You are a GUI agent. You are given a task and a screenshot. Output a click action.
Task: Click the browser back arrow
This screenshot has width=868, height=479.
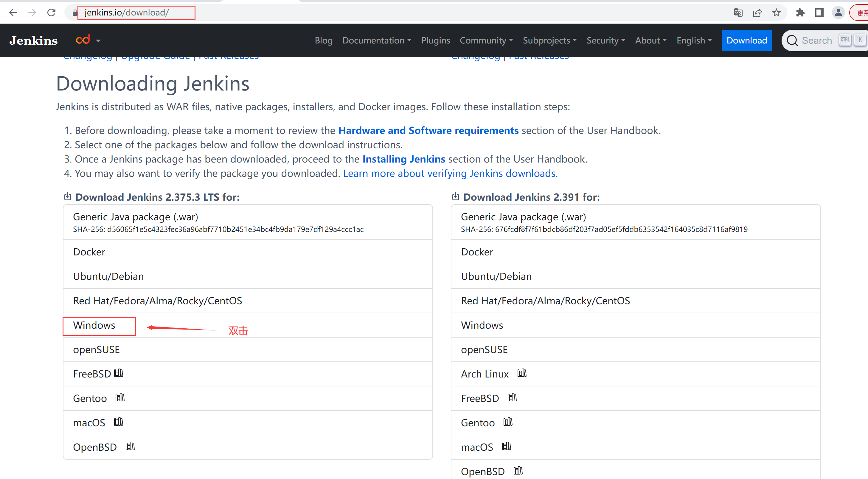[13, 13]
